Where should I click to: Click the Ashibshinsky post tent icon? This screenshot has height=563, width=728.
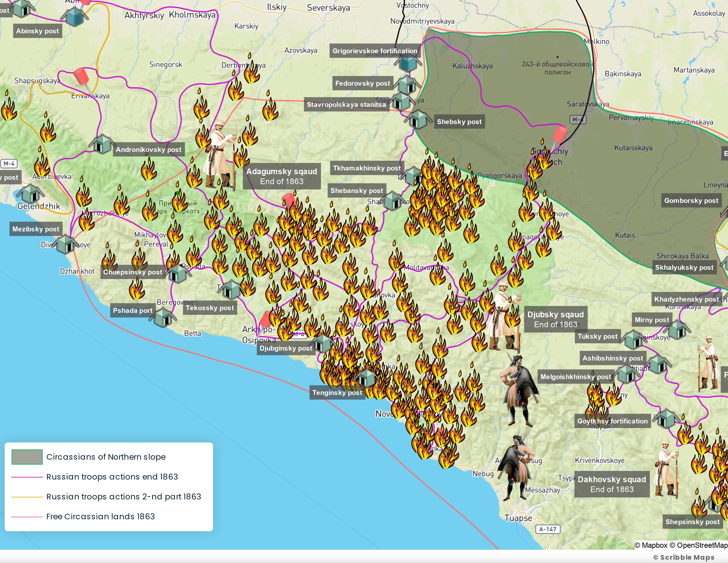[x=658, y=364]
